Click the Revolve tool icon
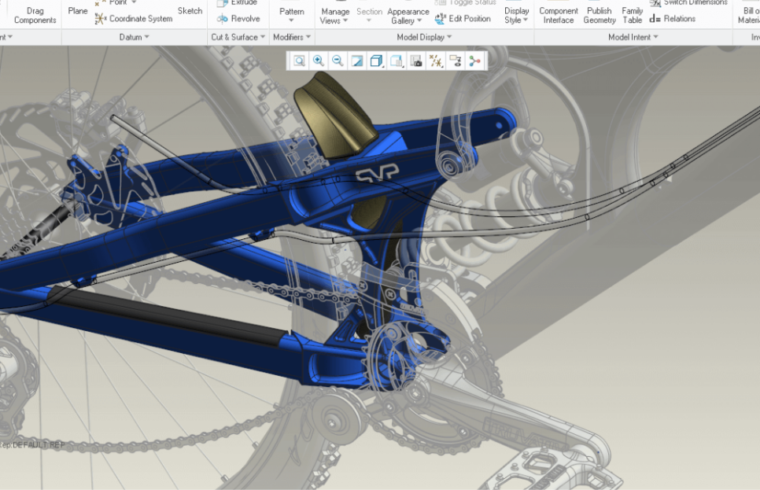The width and height of the screenshot is (760, 490). (222, 19)
